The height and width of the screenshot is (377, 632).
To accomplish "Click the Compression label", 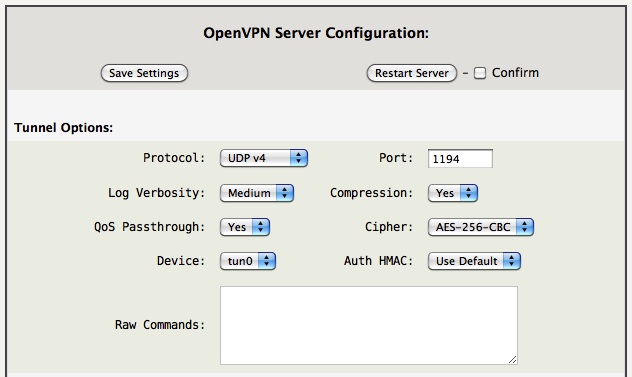I will (x=372, y=193).
